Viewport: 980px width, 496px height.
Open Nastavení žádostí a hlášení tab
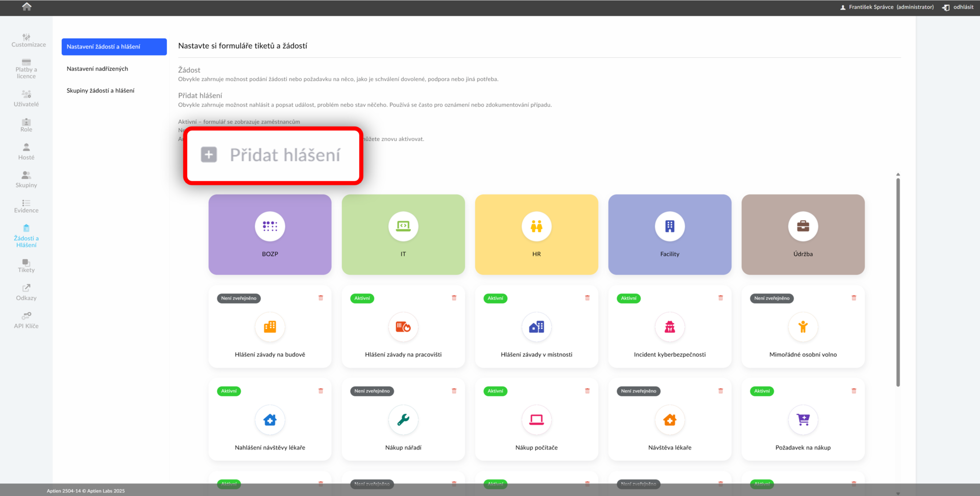(114, 46)
